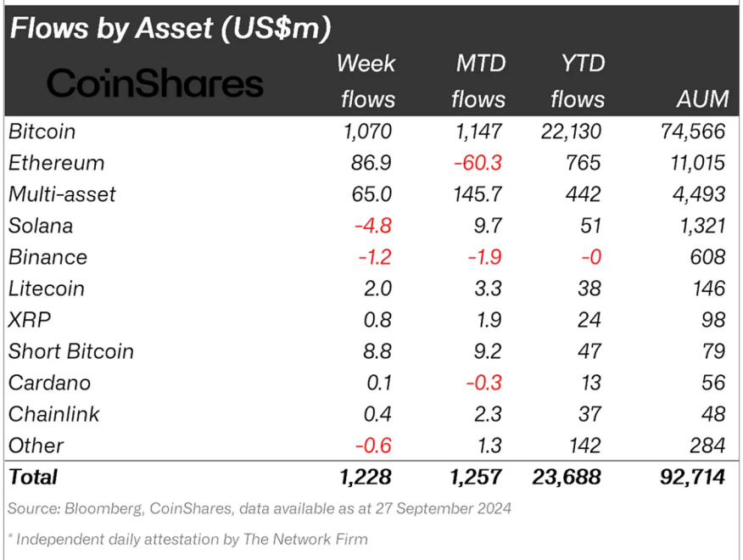Select the XRP row label

tap(27, 320)
